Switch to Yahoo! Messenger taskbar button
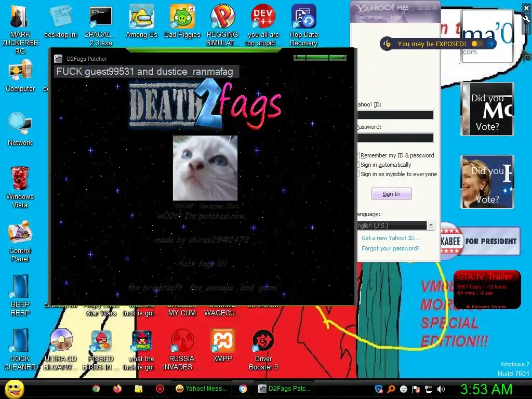Screen dimensions: 532x399 202,389
